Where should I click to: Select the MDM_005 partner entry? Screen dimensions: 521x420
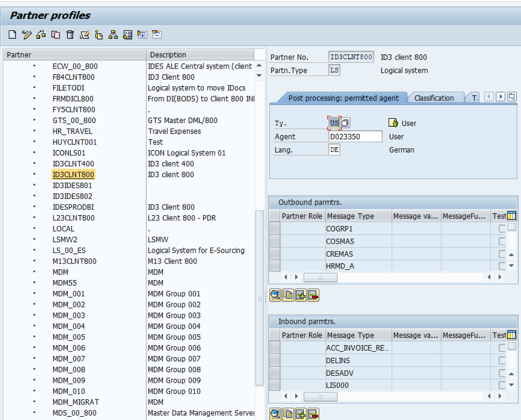tap(69, 337)
